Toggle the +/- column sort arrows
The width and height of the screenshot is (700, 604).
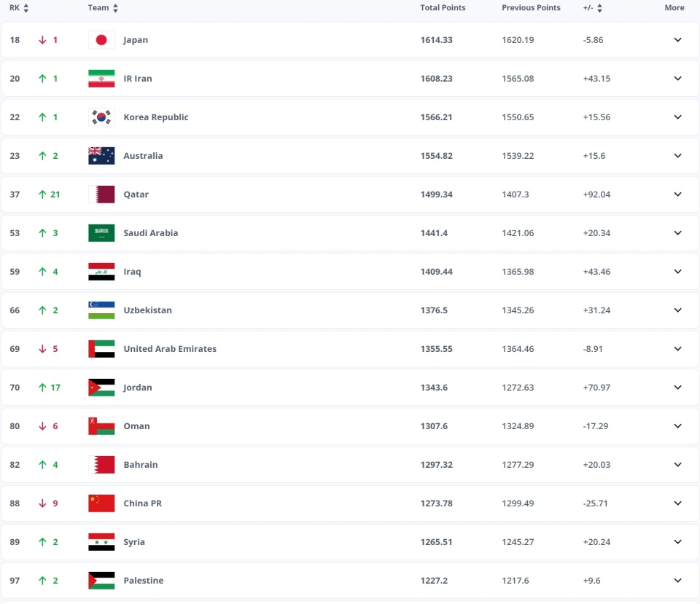tap(598, 7)
